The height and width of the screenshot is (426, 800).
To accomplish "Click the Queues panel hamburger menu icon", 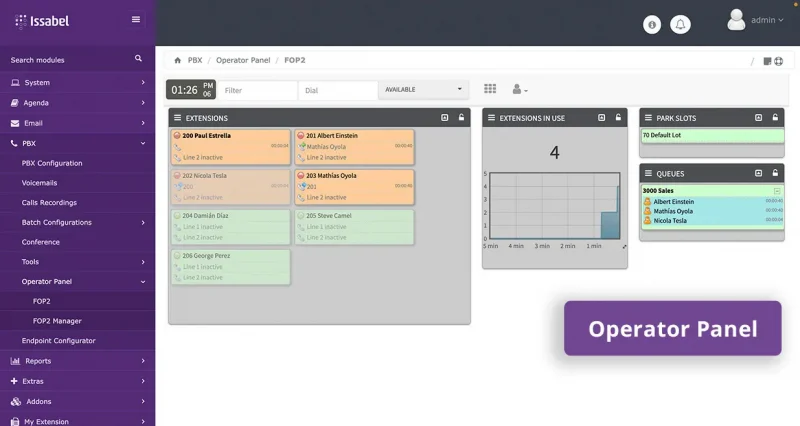I will (649, 173).
